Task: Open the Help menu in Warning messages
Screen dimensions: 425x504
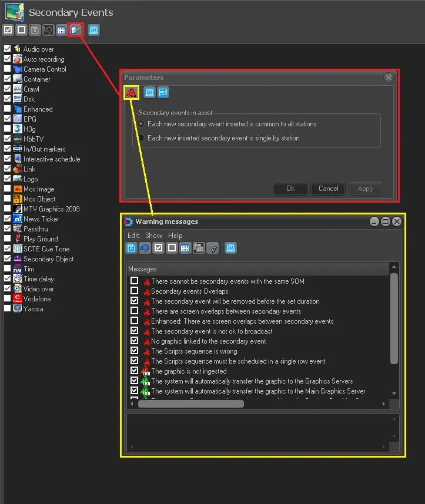Action: point(175,236)
